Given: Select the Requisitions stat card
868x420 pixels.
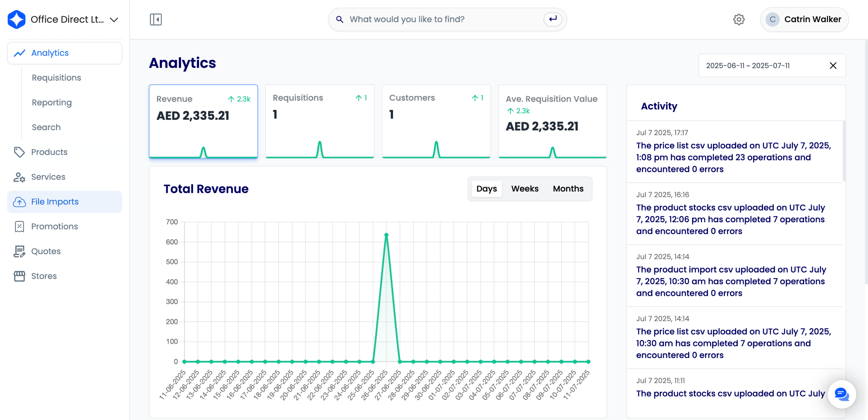Looking at the screenshot, I should tap(319, 121).
